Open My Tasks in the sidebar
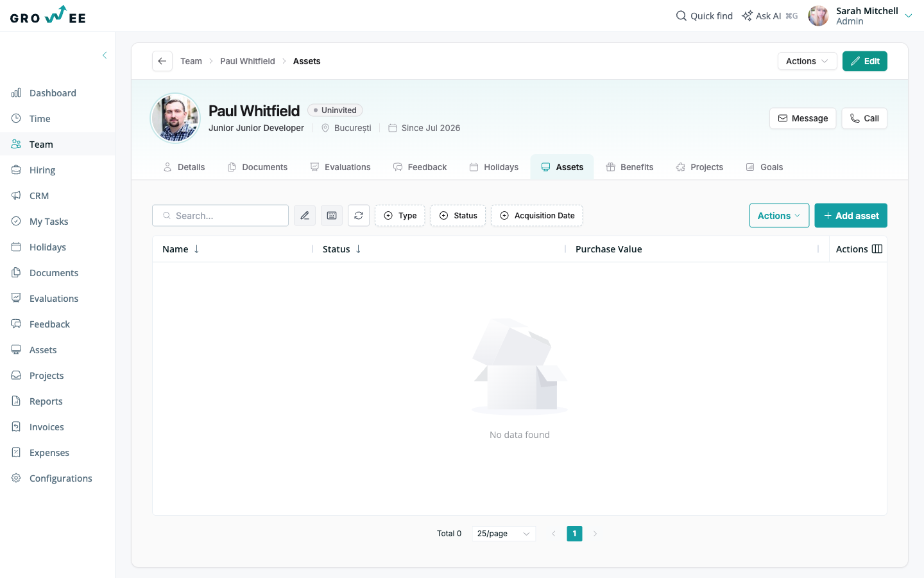924x578 pixels. pyautogui.click(x=57, y=222)
